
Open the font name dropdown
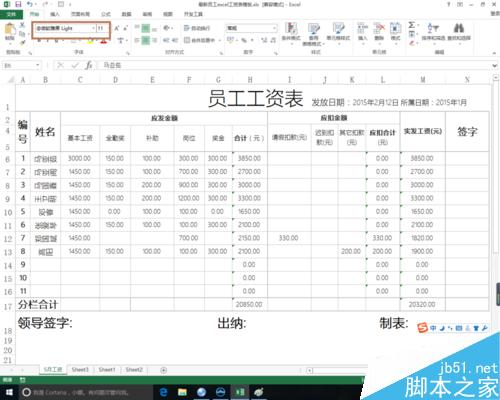point(93,28)
